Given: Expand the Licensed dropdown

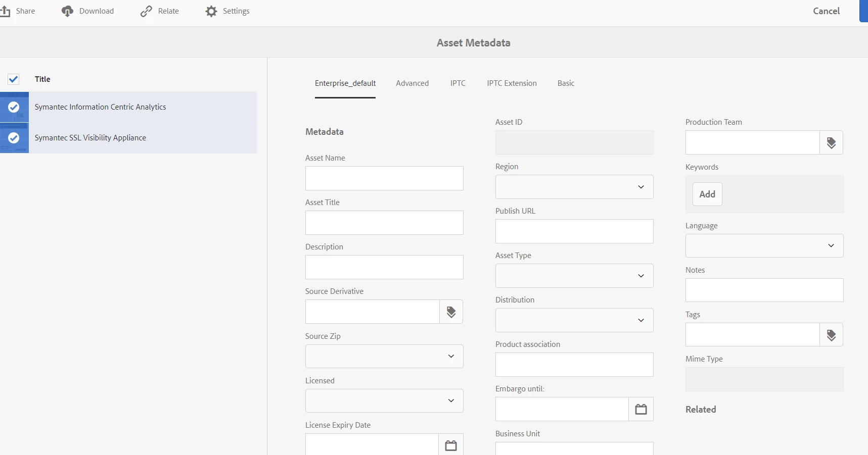Looking at the screenshot, I should [384, 401].
